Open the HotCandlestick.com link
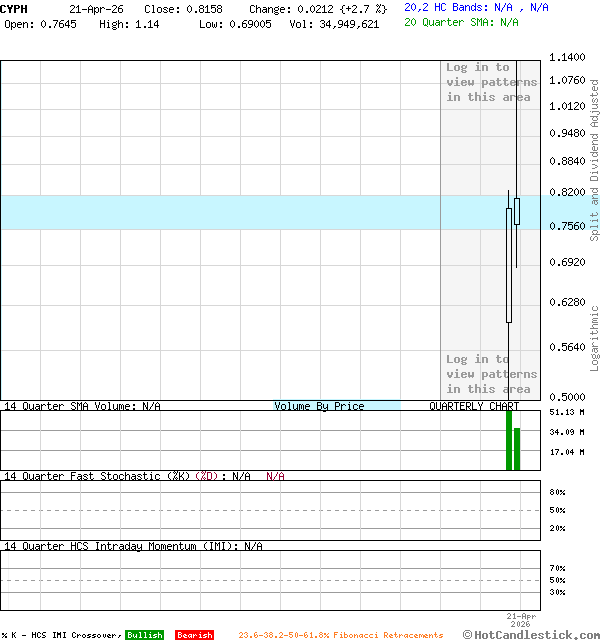 (531, 634)
